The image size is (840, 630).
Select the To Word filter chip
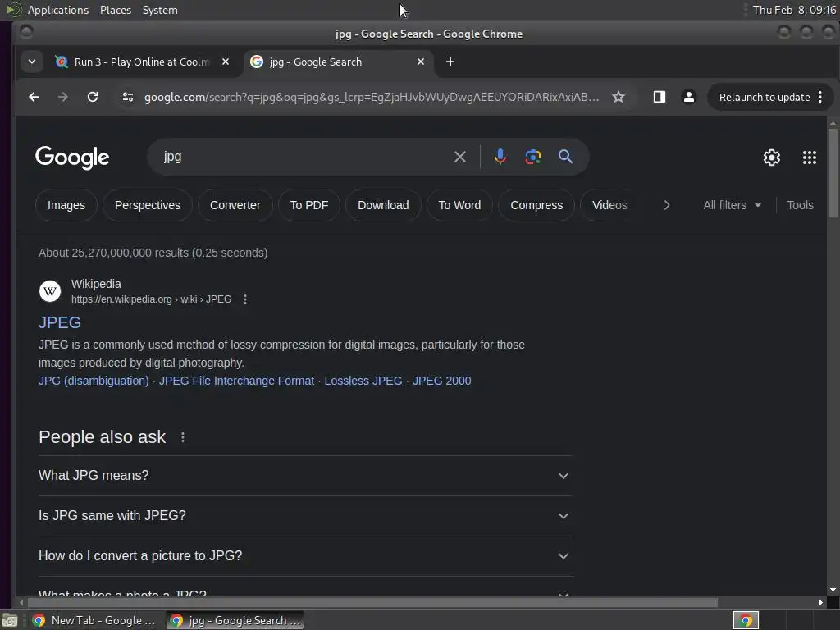click(459, 205)
